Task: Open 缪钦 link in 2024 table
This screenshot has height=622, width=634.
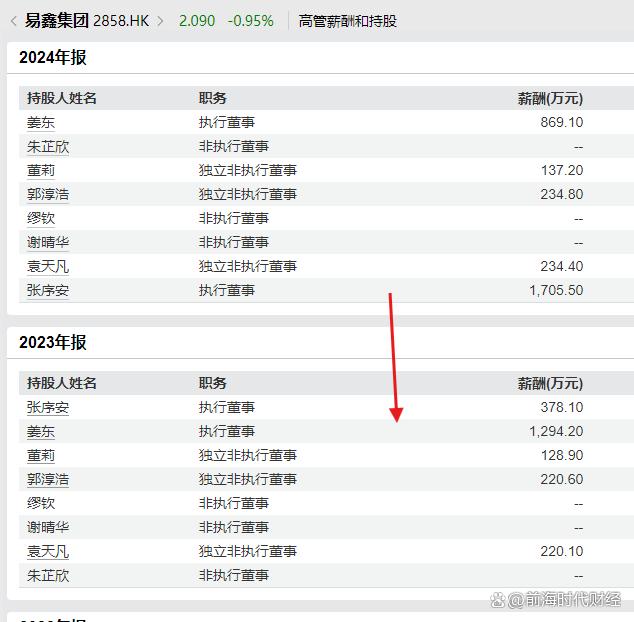Action: pyautogui.click(x=41, y=218)
